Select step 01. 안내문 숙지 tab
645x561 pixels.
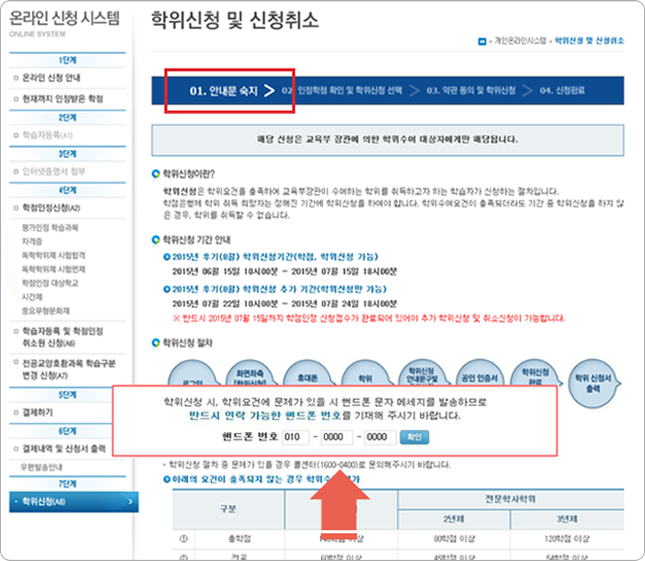(223, 91)
